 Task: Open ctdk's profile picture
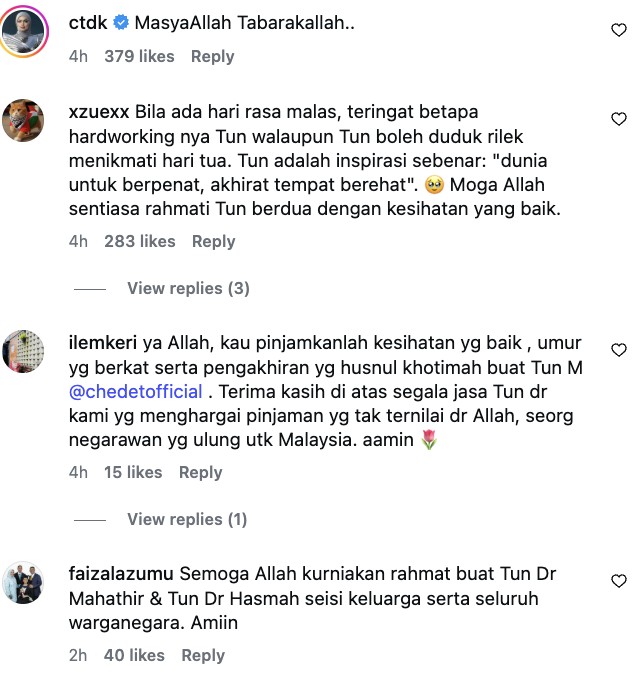pyautogui.click(x=23, y=31)
